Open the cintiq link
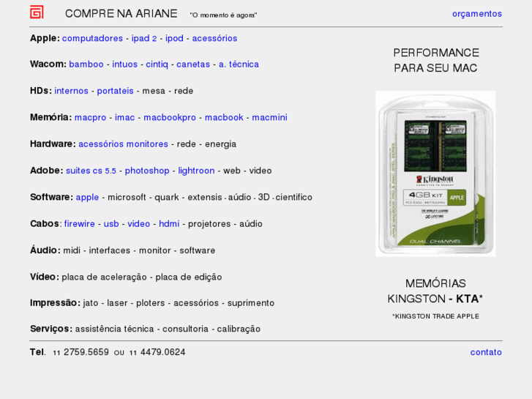This screenshot has height=399, width=532. (x=157, y=64)
